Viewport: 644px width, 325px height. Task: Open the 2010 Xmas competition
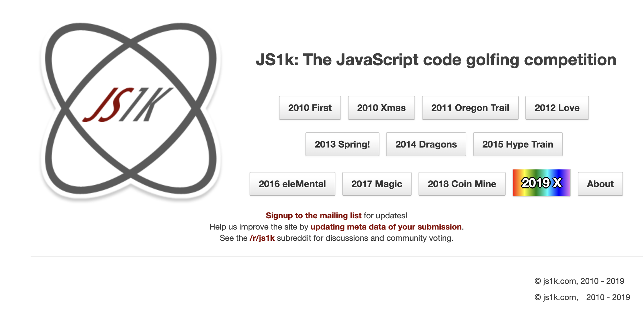[x=381, y=108]
